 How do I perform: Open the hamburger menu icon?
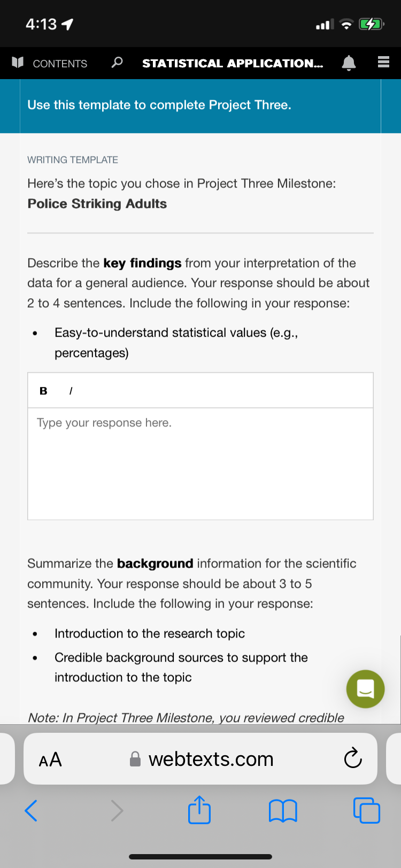[383, 63]
